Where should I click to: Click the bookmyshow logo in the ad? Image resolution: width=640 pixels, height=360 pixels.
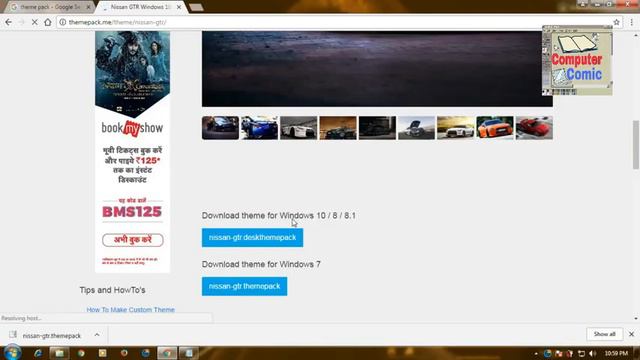[132, 128]
